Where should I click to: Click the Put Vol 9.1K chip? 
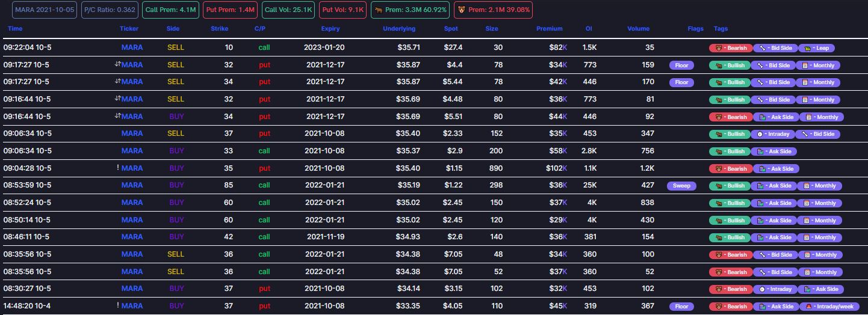pos(343,10)
